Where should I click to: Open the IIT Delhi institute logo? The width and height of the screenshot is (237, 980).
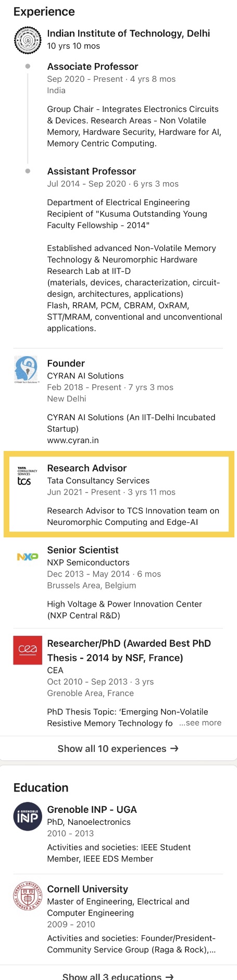[x=27, y=41]
